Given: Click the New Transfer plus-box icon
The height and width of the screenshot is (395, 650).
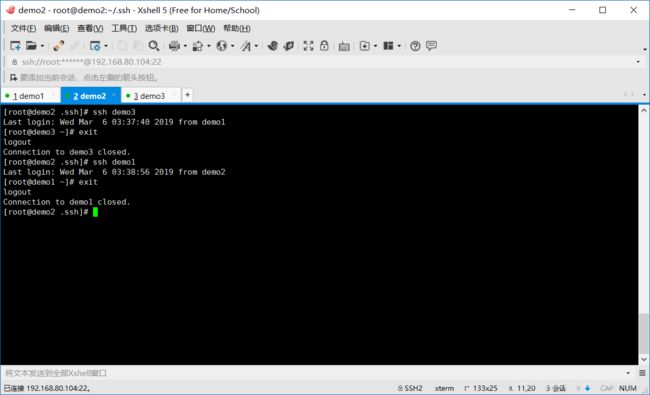Looking at the screenshot, I should tap(364, 46).
